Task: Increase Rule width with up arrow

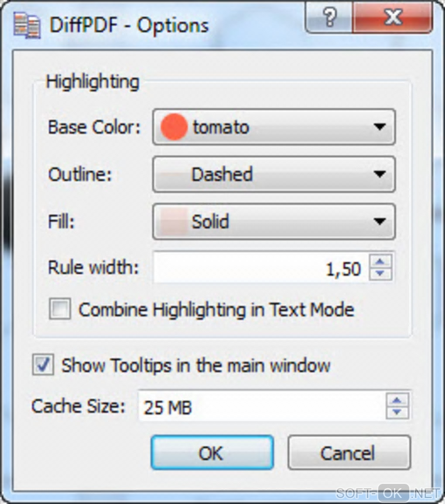Action: (x=380, y=262)
